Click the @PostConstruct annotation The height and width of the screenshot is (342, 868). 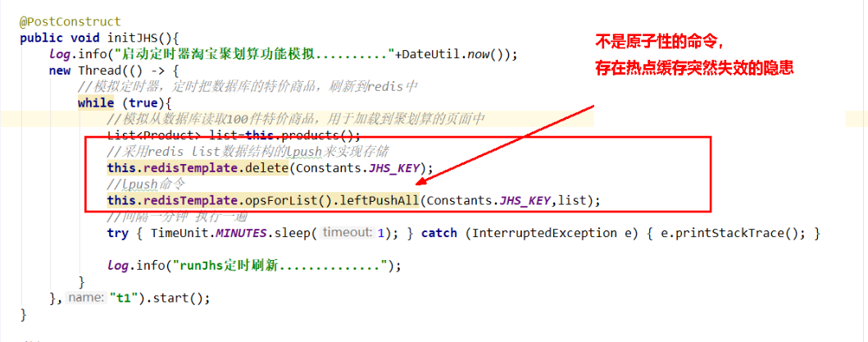(x=70, y=21)
